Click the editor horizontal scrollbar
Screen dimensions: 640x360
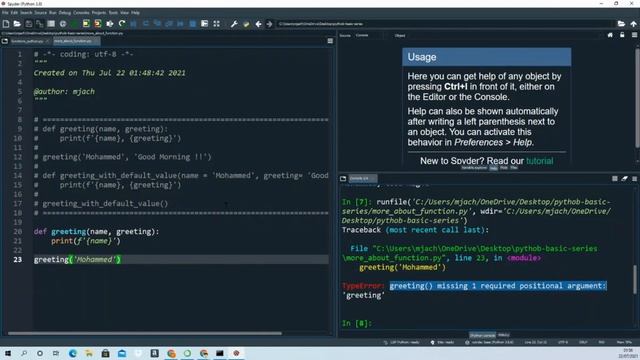pos(144,333)
